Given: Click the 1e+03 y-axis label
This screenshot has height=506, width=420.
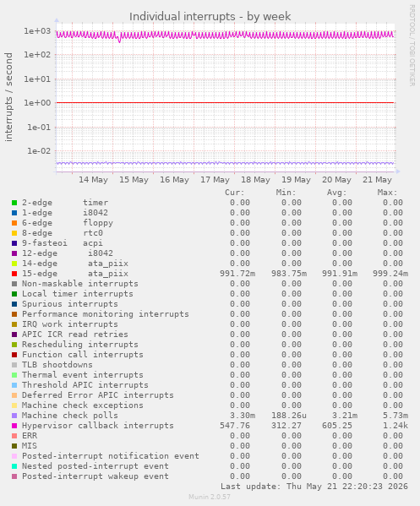Looking at the screenshot, I should point(37,31).
